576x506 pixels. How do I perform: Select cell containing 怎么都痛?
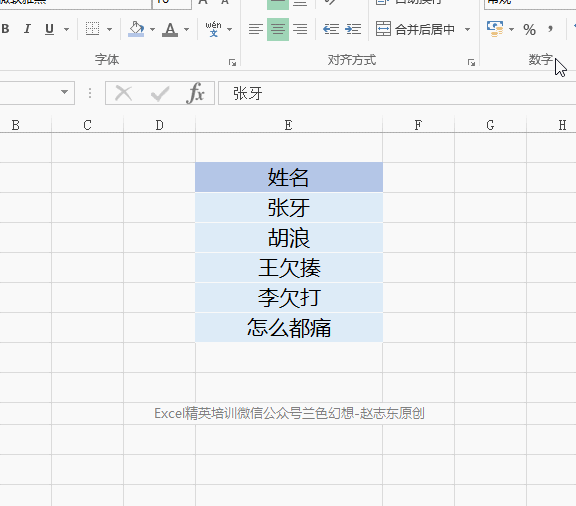point(289,328)
